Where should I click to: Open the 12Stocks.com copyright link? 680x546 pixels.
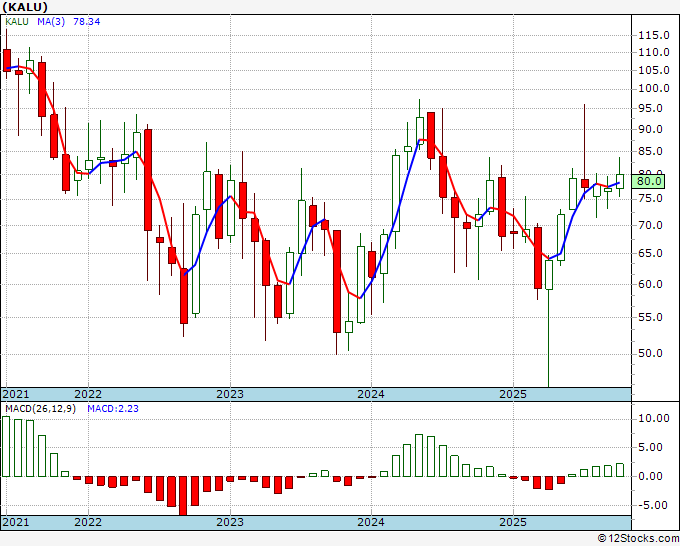click(638, 539)
